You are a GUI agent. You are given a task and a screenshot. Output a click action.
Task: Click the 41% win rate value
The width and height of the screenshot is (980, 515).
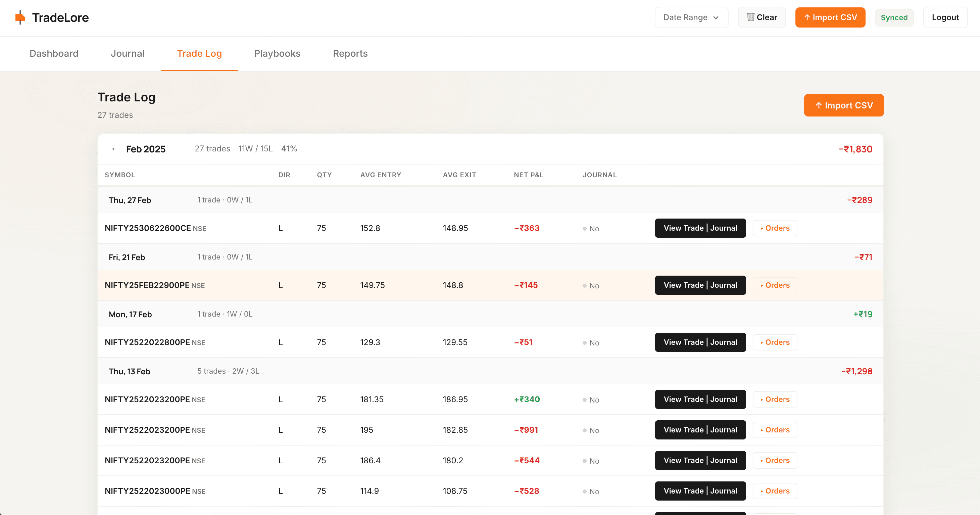(x=289, y=149)
